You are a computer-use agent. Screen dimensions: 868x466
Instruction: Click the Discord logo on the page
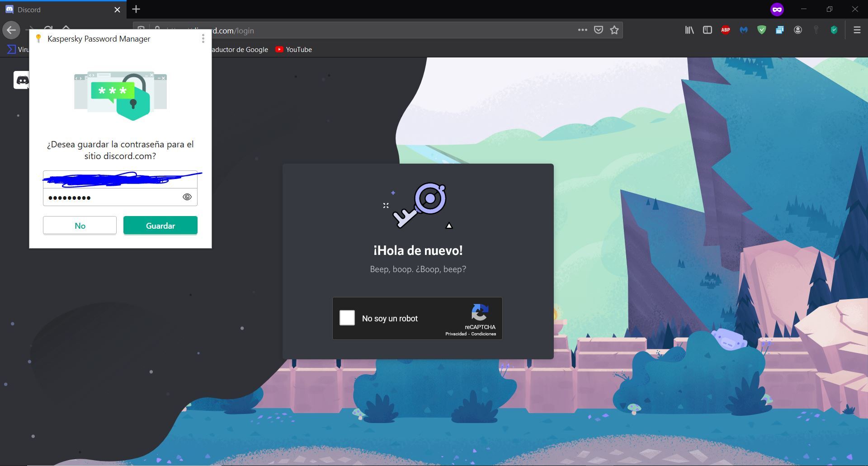pyautogui.click(x=22, y=80)
